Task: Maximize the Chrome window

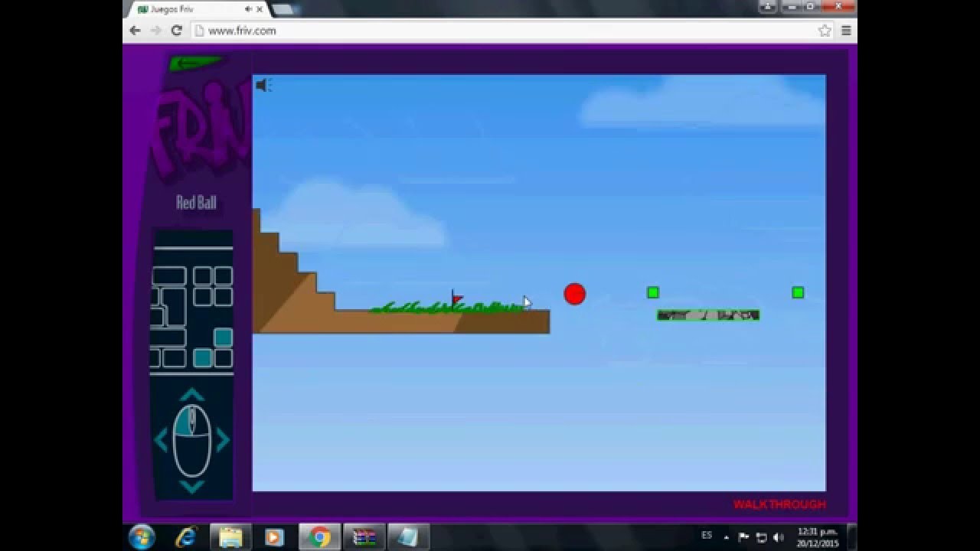Action: pos(811,6)
